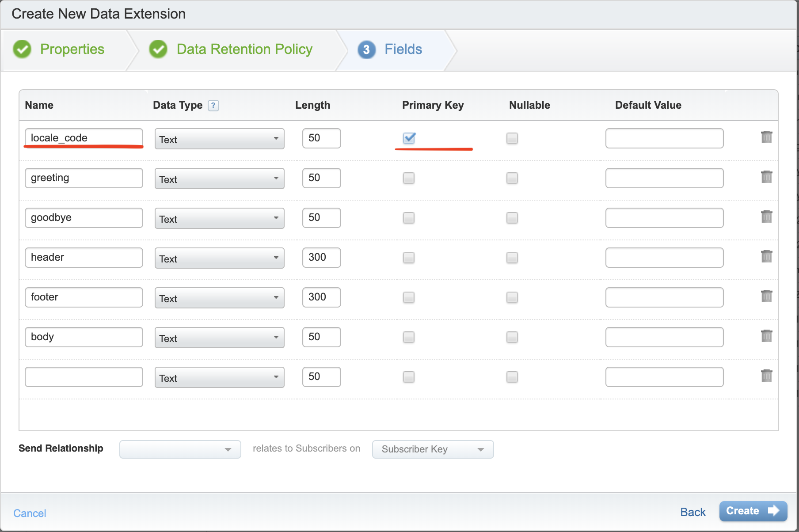Screen dimensions: 799x532
Task: Open the Subscriber Key dropdown
Action: coord(432,449)
